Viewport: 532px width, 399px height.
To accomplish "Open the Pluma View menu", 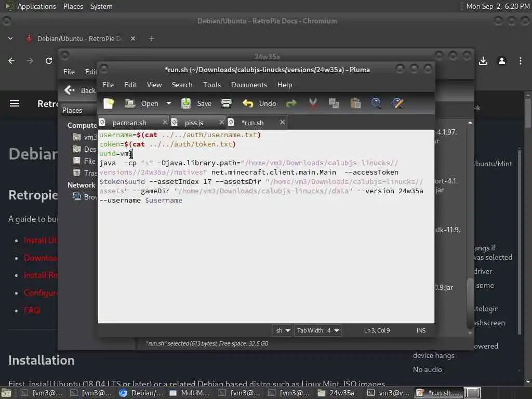I will point(154,85).
